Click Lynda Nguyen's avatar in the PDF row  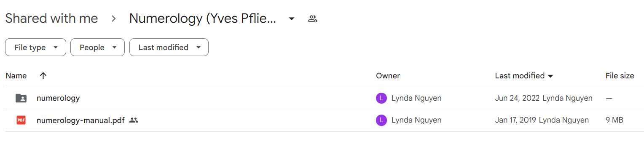tap(381, 120)
